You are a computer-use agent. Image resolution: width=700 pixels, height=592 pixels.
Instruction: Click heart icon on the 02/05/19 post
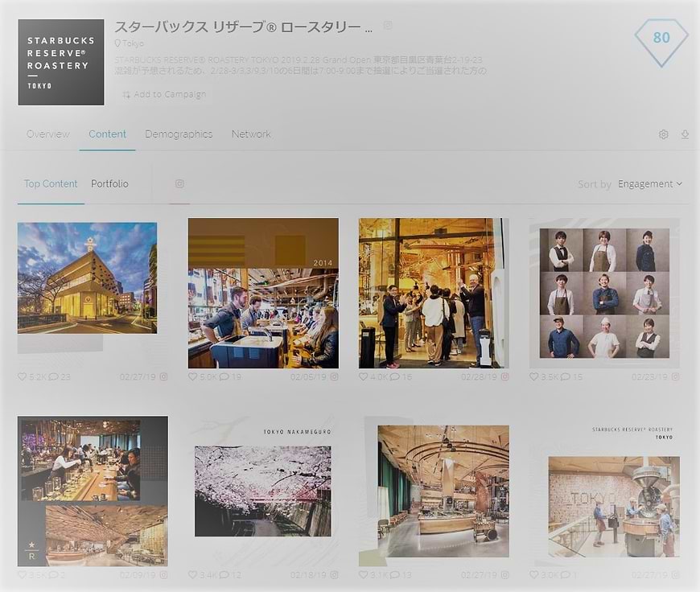click(192, 376)
